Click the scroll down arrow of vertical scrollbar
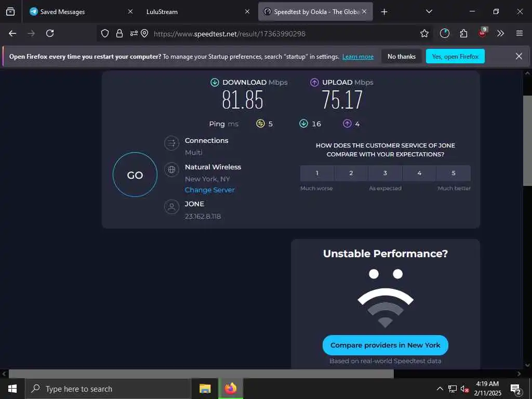Viewport: 532px width, 399px height. (x=527, y=365)
